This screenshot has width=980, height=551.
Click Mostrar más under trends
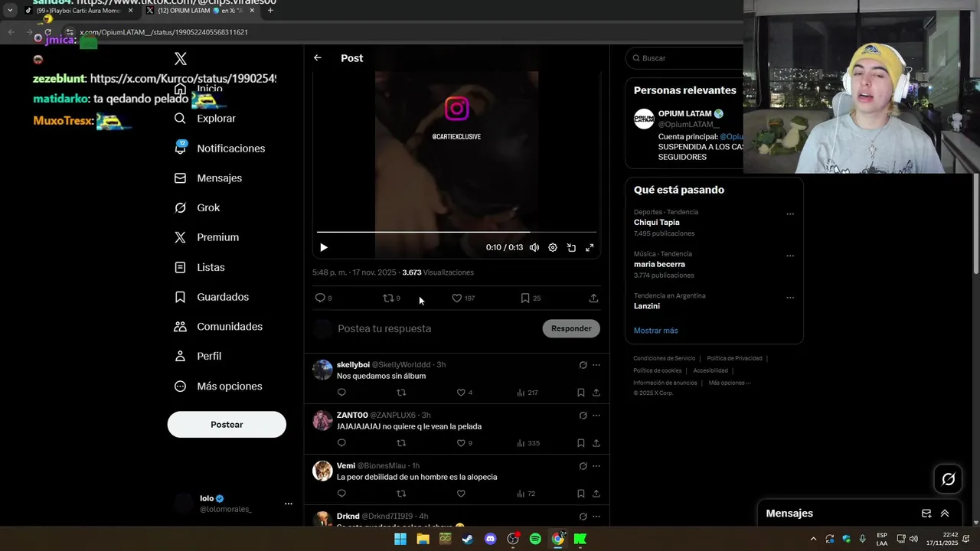pos(655,331)
